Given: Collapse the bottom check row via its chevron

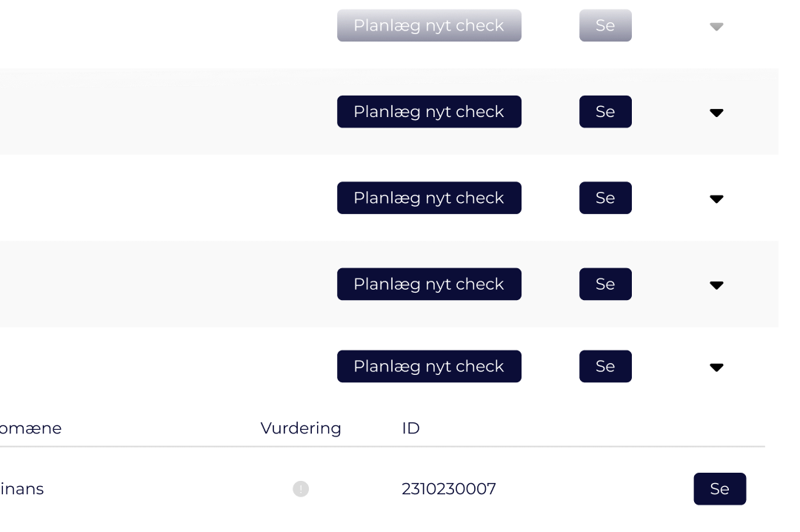Looking at the screenshot, I should coord(716,367).
